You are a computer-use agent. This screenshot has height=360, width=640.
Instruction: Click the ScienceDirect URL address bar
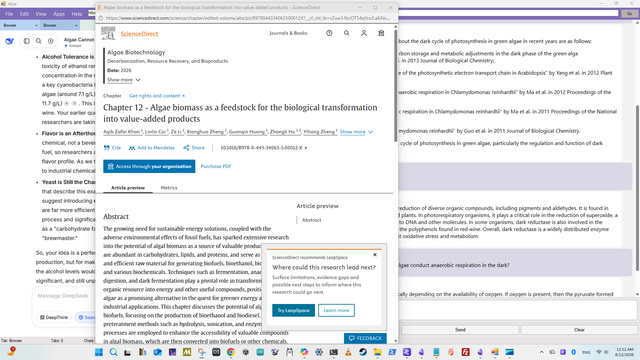click(x=247, y=18)
